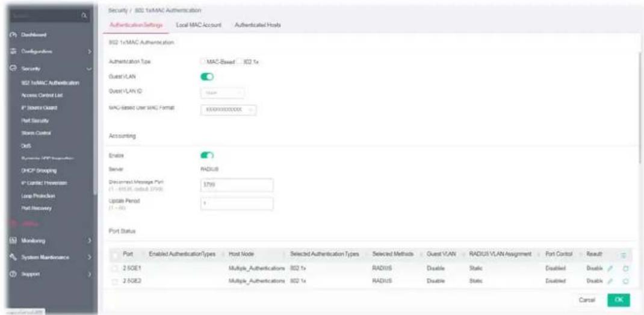
Task: Click the reset icon for 2.5GE1 row
Action: pos(626,268)
